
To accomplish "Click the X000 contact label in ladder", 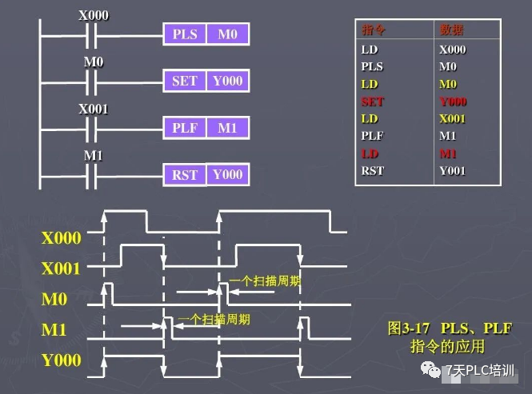I will tap(94, 16).
